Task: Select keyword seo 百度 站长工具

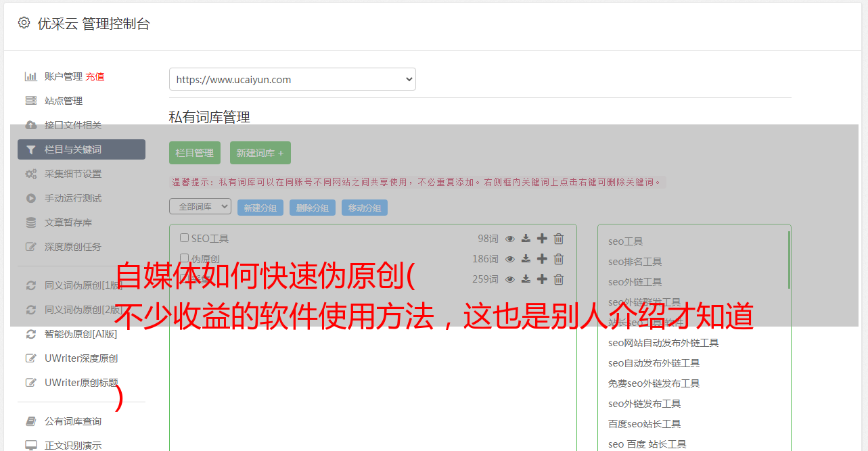Action: point(647,444)
